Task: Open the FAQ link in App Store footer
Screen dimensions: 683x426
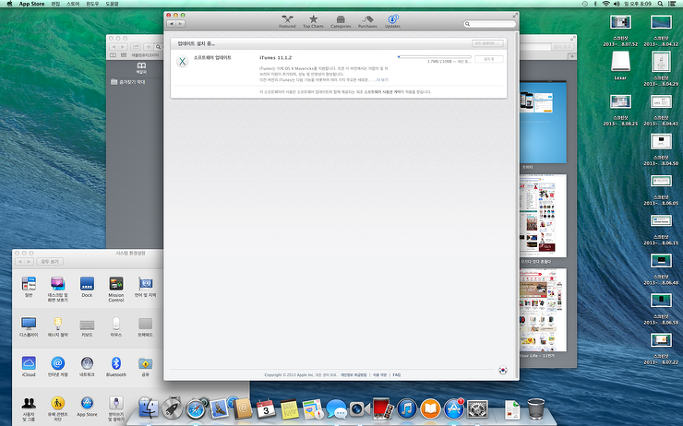Action: (x=396, y=375)
